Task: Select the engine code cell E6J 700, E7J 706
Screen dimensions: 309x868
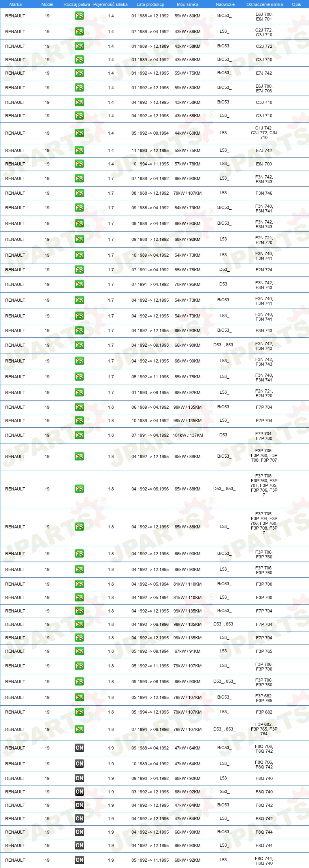Action: click(264, 88)
